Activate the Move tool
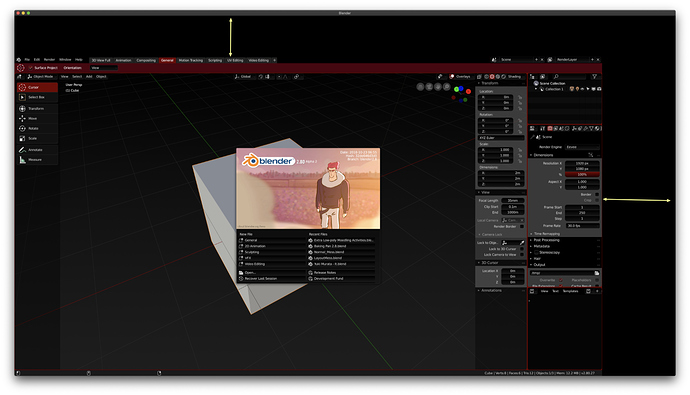 tap(37, 118)
